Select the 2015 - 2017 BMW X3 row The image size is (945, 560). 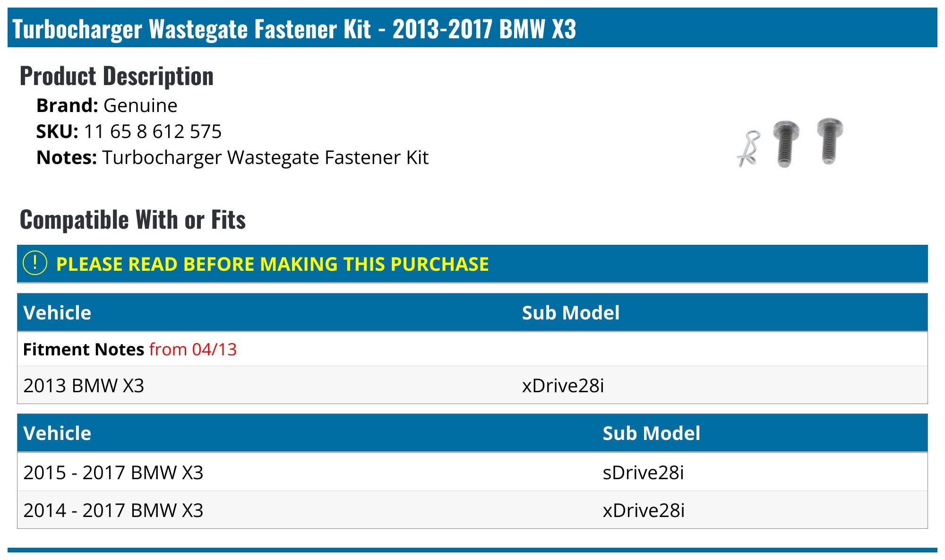472,472
